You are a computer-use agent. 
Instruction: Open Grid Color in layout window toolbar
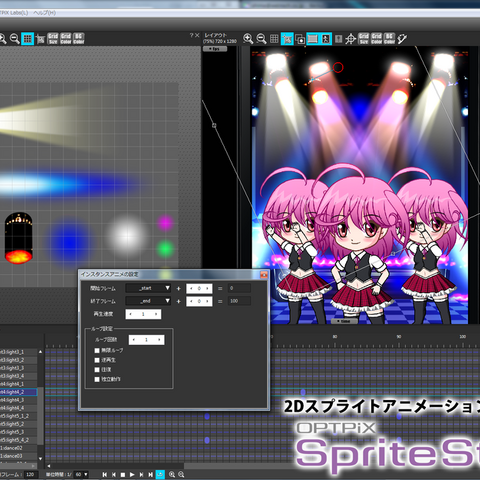(x=376, y=39)
